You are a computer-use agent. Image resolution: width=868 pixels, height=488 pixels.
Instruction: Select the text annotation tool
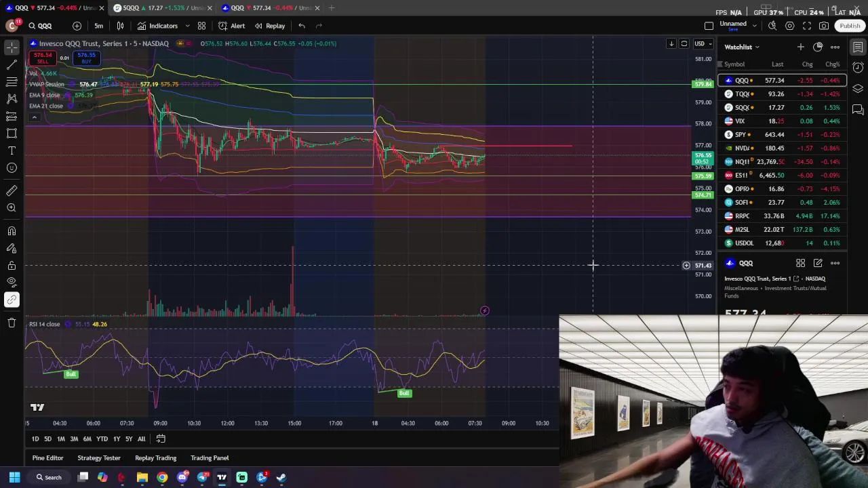12,150
